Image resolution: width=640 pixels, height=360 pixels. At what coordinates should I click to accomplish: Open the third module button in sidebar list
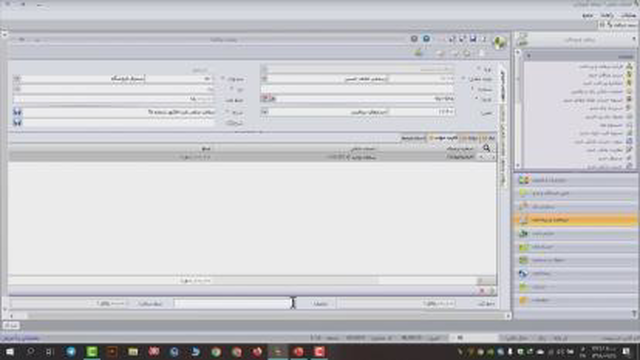click(576, 207)
